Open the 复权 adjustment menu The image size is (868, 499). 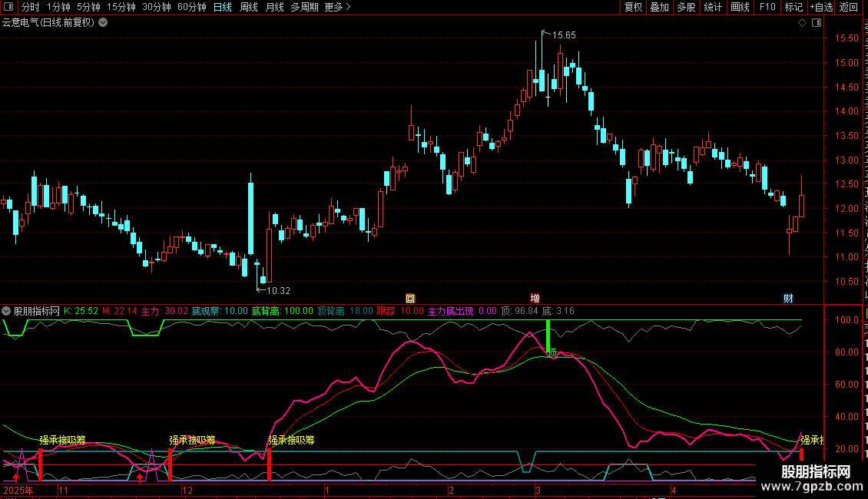(633, 7)
